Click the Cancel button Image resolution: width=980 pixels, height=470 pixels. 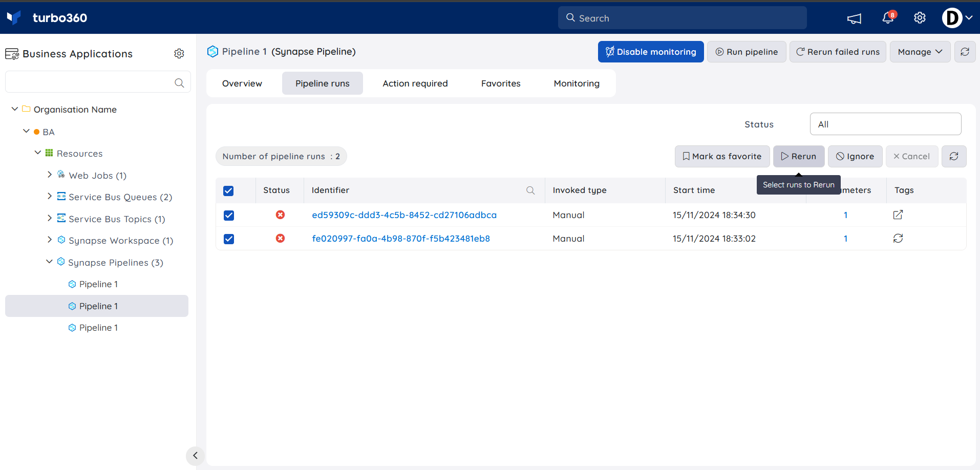click(912, 156)
